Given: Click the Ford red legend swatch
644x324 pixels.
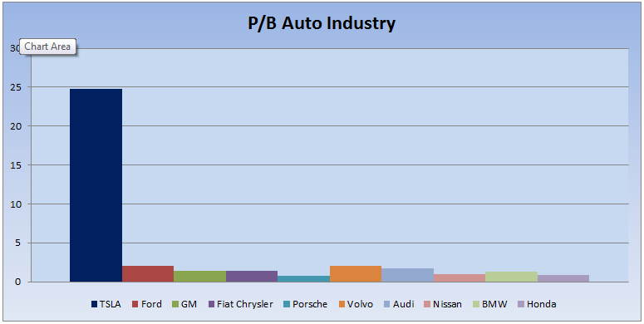Looking at the screenshot, I should click(x=135, y=304).
